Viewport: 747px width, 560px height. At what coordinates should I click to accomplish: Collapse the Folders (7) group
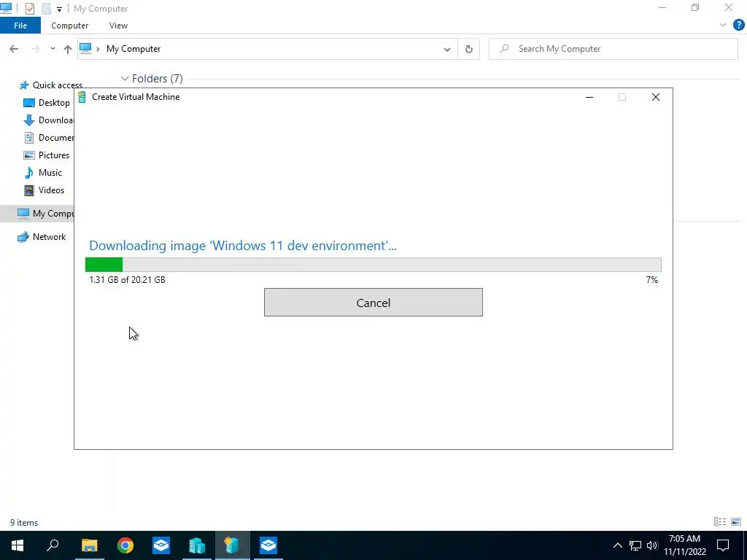coord(125,79)
